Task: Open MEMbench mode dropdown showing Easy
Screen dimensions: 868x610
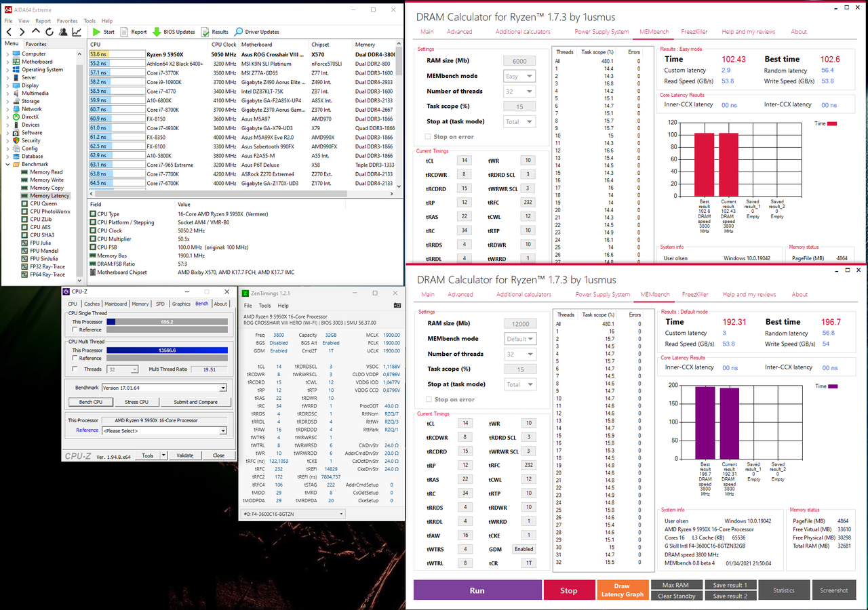Action: pos(519,76)
